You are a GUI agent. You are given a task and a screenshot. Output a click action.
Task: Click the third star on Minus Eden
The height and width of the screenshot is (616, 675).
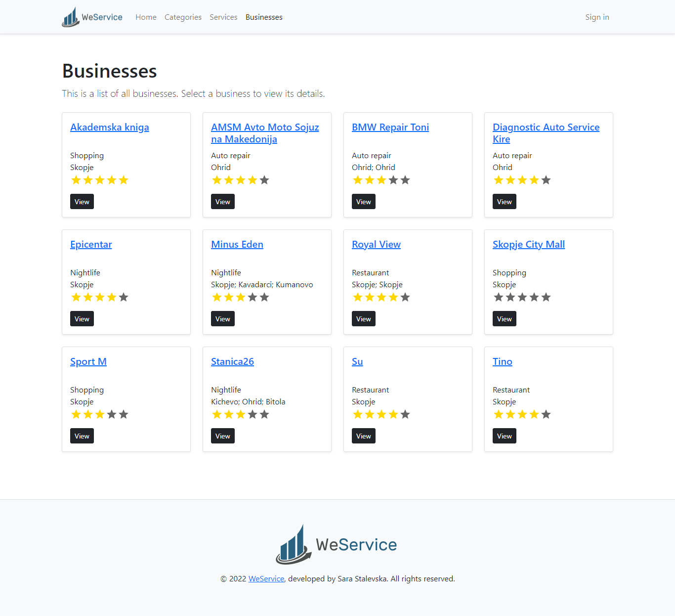pos(241,297)
